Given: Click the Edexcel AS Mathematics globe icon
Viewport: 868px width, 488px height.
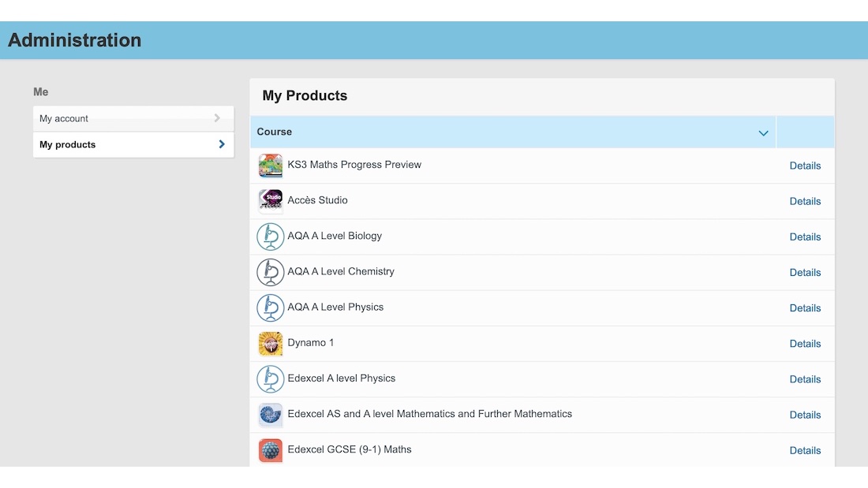Looking at the screenshot, I should pyautogui.click(x=270, y=414).
